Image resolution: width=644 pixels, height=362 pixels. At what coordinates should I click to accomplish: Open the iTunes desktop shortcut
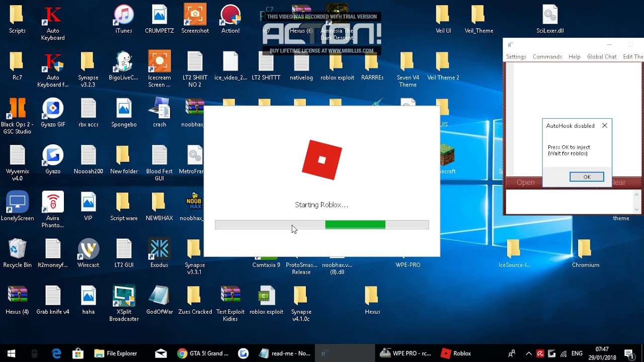123,19
